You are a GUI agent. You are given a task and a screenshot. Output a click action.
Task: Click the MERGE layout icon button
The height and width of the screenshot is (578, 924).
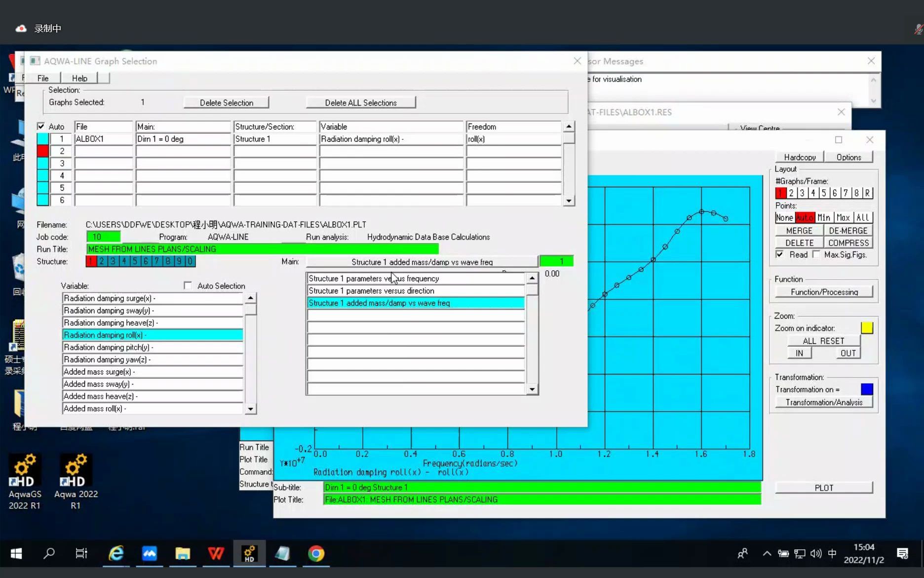(x=798, y=230)
